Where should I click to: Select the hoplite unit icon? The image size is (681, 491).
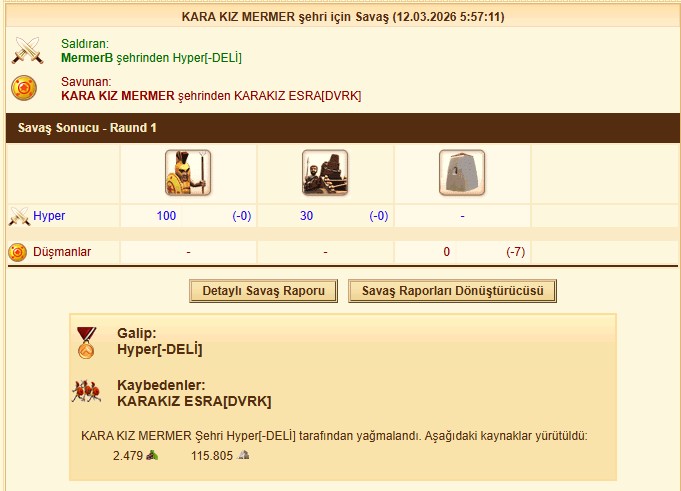click(188, 173)
